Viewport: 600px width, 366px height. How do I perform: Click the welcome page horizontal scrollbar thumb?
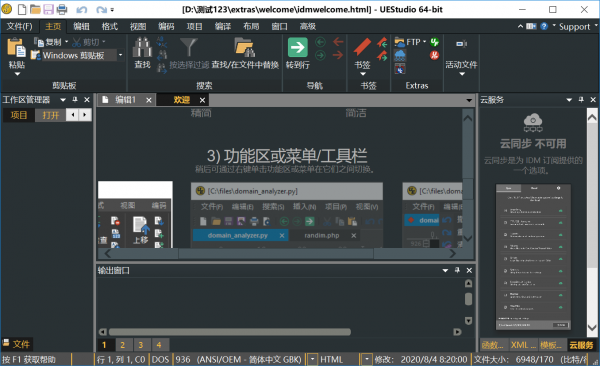(x=276, y=253)
